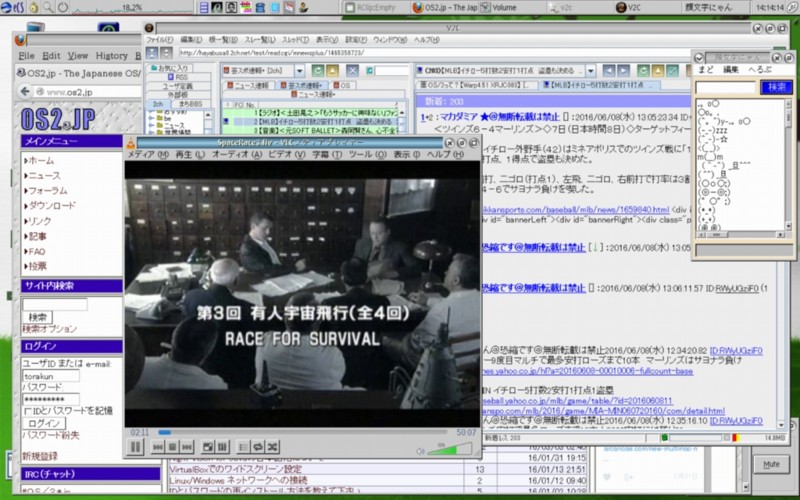The height and width of the screenshot is (500, 800).
Task: Open VLC 字幕 menu
Action: click(x=327, y=154)
